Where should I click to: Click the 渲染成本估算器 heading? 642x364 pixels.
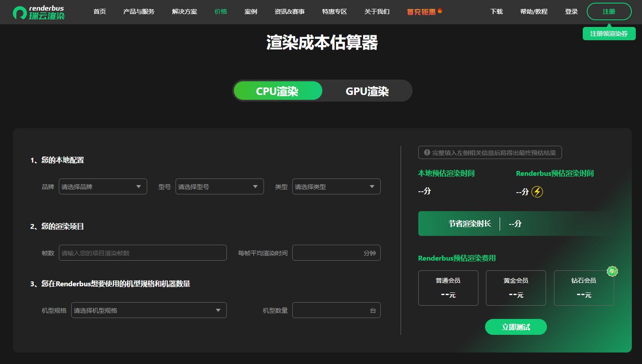(322, 43)
